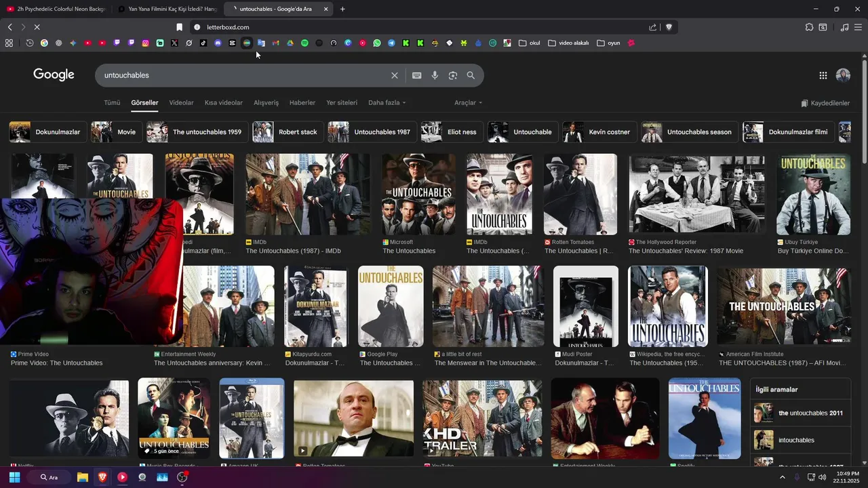Screen dimensions: 868x488
Task: Select The untouchables 1959 chip
Action: 197,132
